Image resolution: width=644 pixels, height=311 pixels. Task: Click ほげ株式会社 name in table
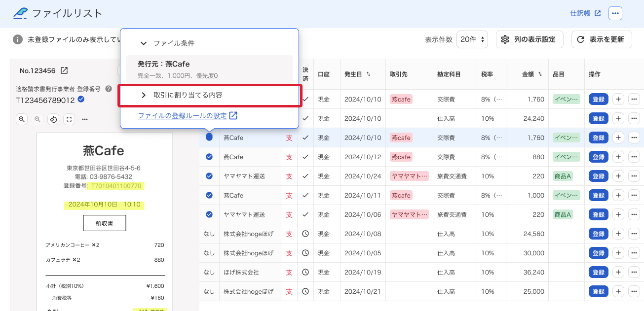click(241, 272)
